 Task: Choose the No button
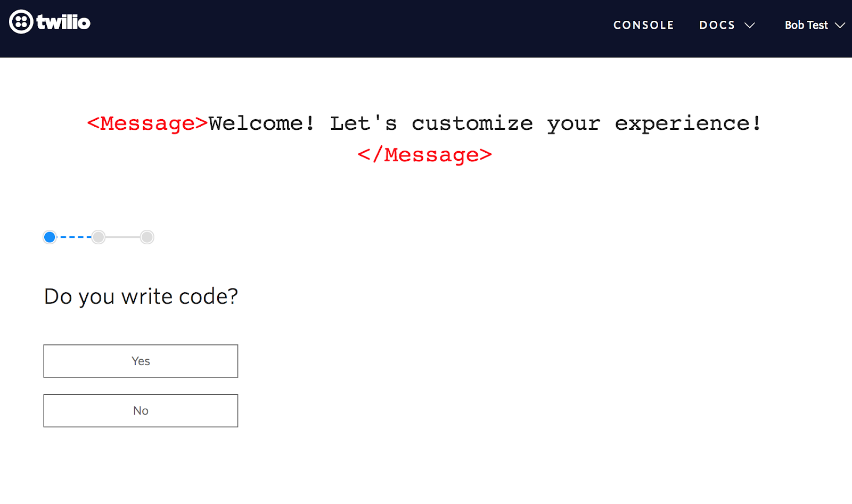pos(141,410)
